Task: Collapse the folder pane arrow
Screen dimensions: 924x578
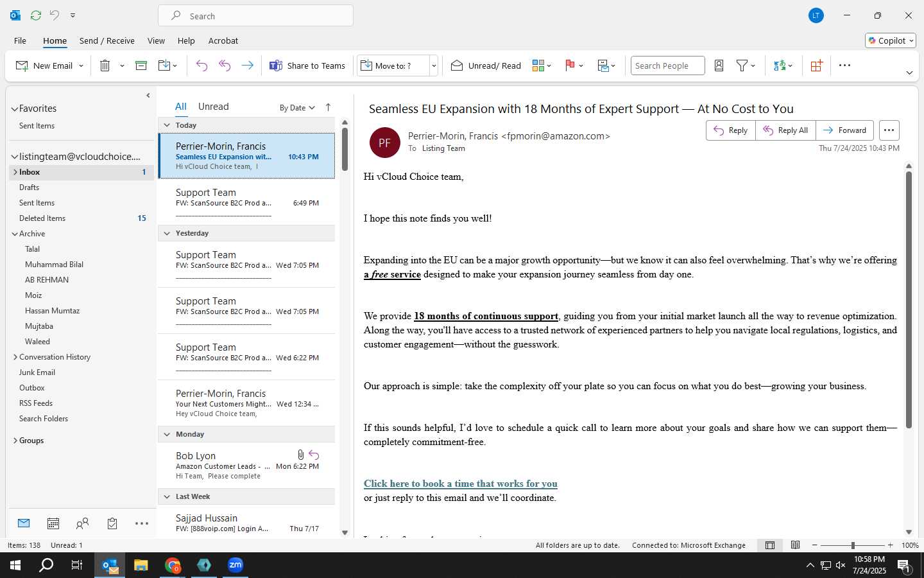Action: tap(148, 96)
